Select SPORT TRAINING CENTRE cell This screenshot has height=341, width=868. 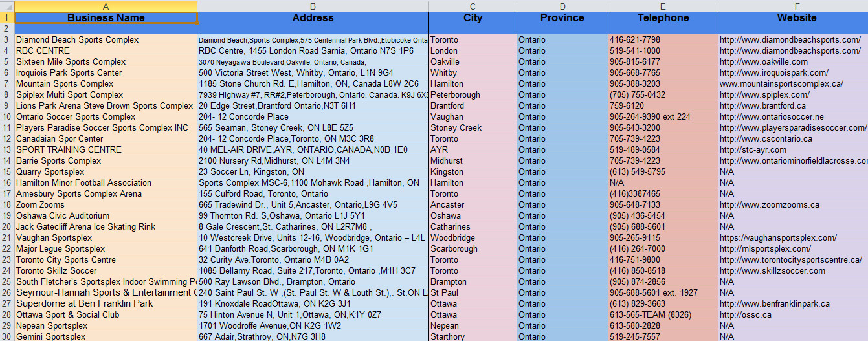(x=106, y=150)
